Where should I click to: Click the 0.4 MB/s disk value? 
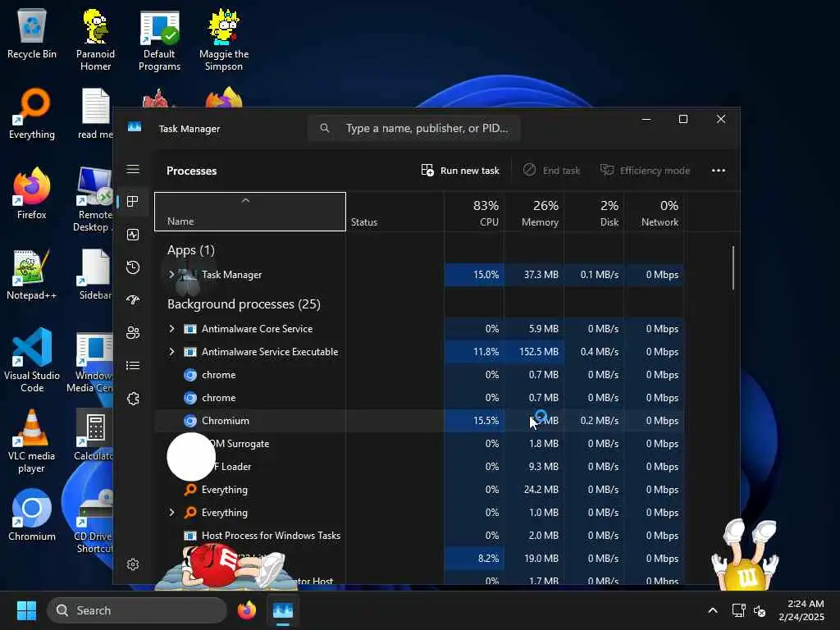pos(599,351)
